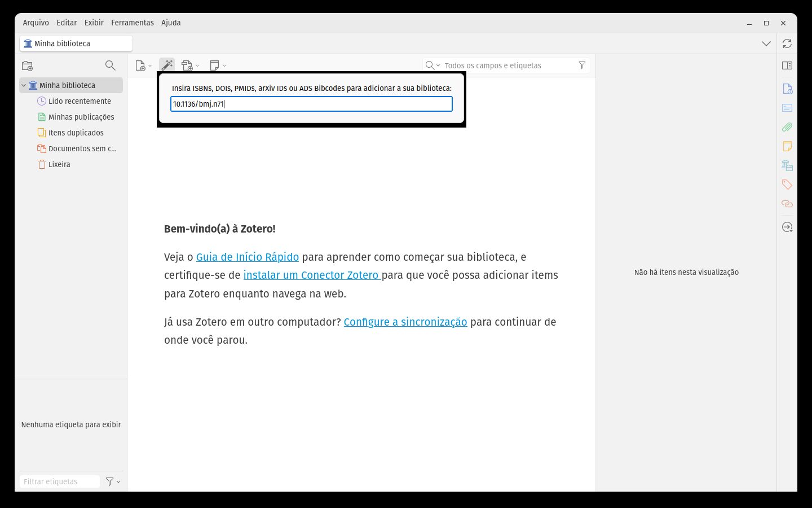The height and width of the screenshot is (508, 812).
Task: Click the instalar um Conector Zotero link
Action: pos(312,275)
